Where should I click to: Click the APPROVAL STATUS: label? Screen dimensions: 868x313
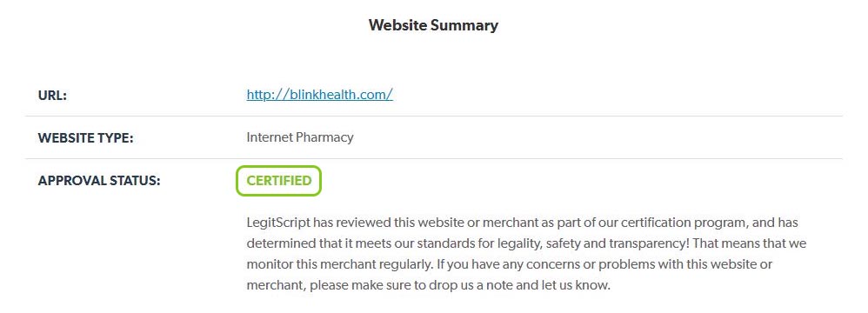98,181
